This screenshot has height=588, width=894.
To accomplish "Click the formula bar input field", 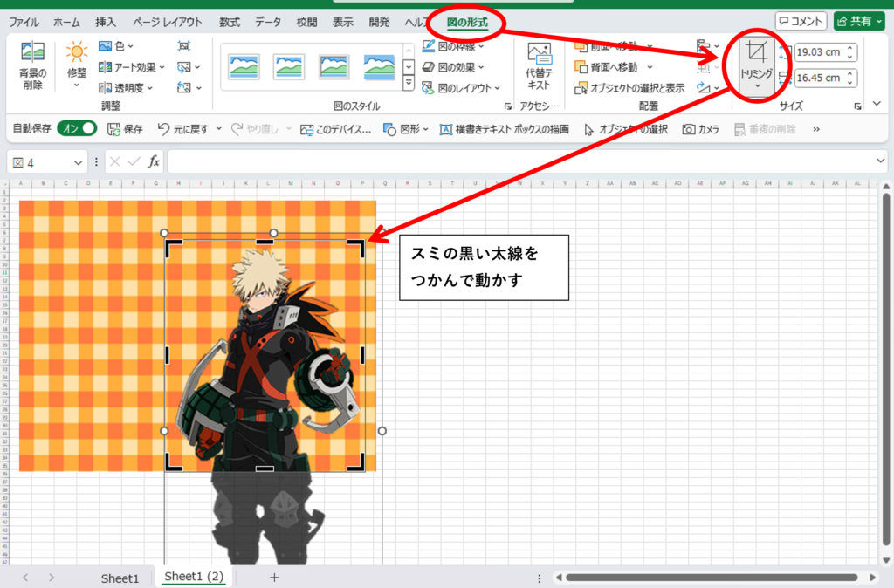I will click(527, 161).
